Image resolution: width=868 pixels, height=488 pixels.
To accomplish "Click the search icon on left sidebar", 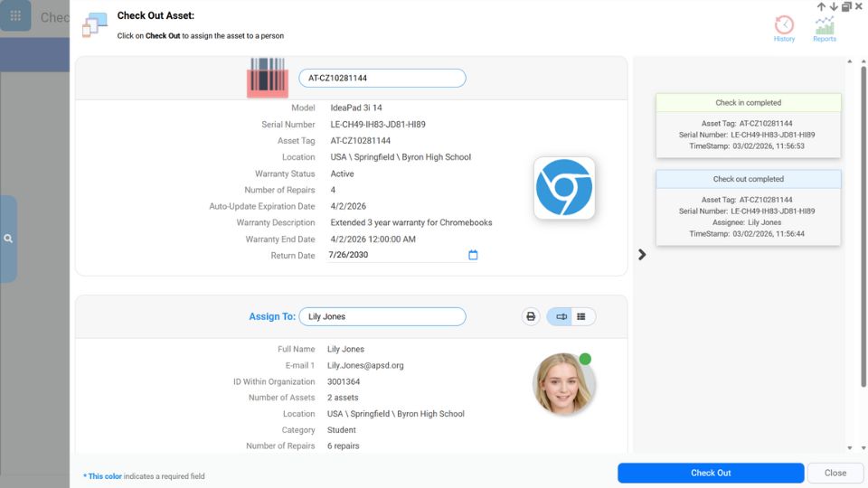I will point(8,239).
